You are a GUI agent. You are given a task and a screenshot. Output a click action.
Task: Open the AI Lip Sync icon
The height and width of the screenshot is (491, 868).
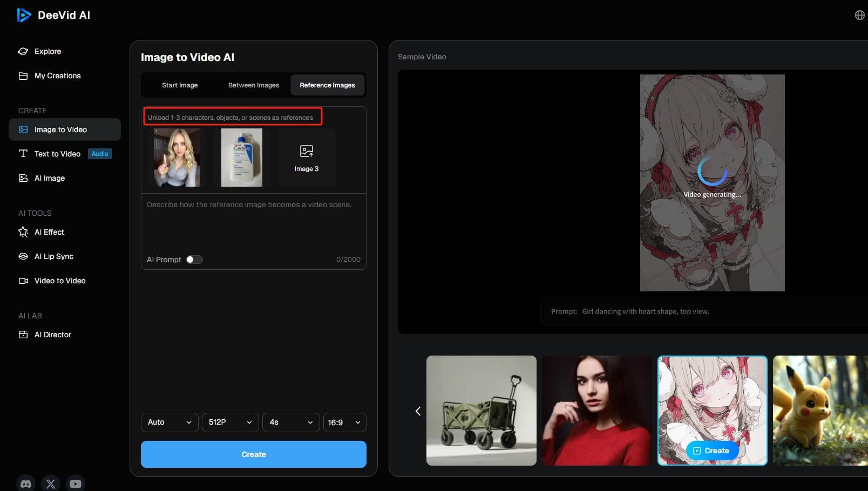(x=23, y=256)
